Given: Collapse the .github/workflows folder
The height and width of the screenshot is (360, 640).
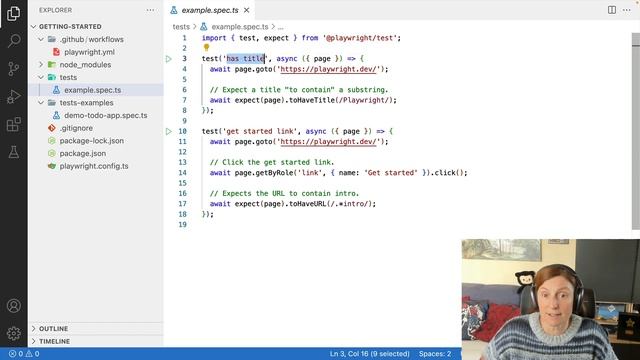Looking at the screenshot, I should tap(41, 39).
